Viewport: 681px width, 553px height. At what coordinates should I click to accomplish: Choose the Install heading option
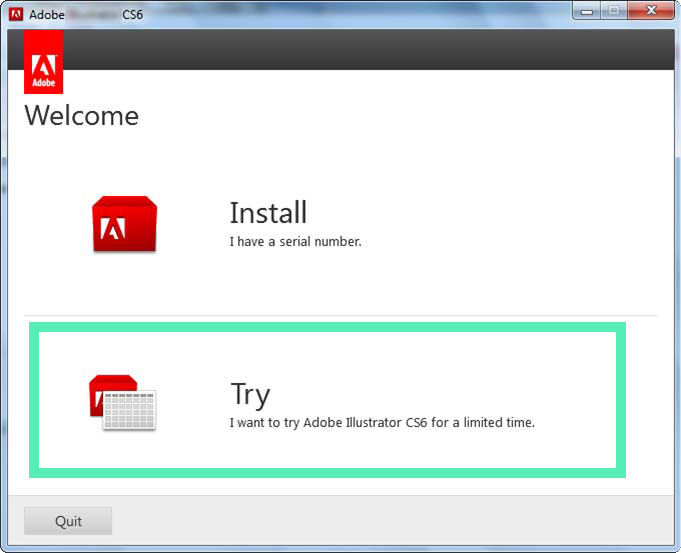[268, 212]
